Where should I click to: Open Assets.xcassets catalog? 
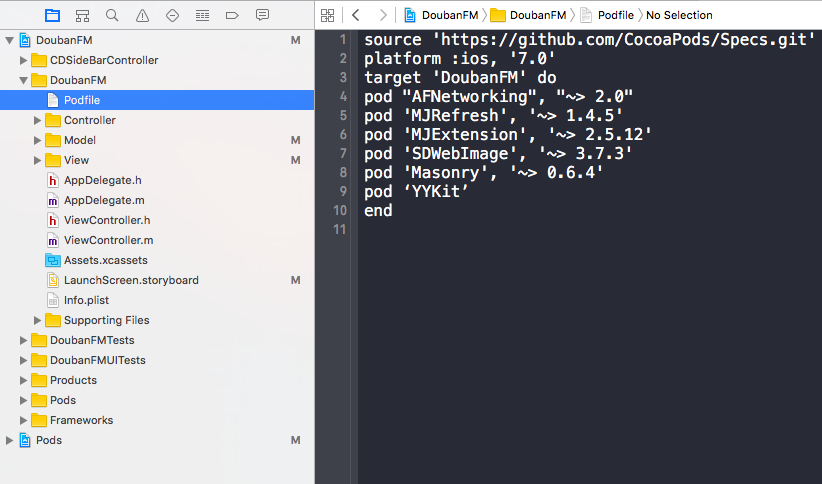157,260
